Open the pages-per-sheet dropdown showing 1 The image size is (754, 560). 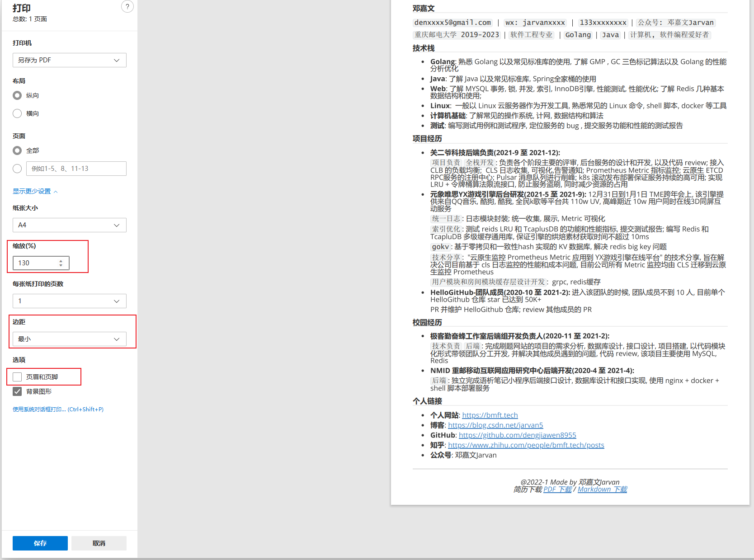pos(70,301)
